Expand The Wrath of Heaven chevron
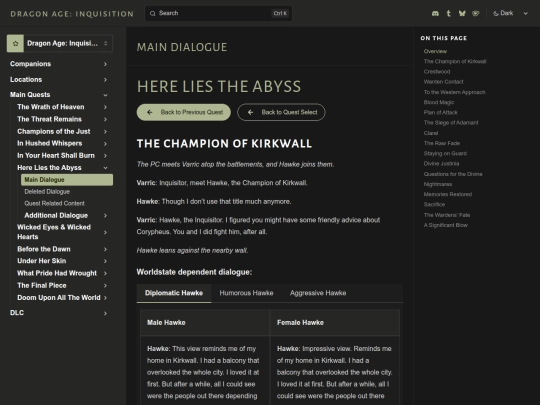Image resolution: width=540 pixels, height=405 pixels. (105, 107)
